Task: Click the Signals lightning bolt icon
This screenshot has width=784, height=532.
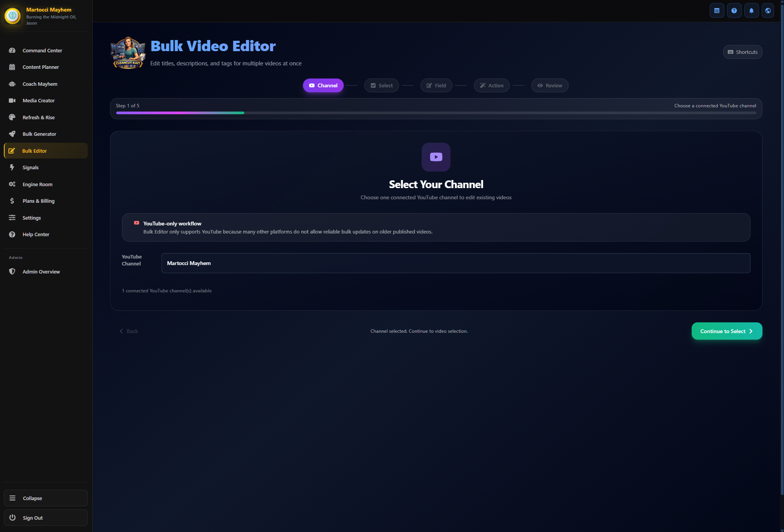Action: click(x=12, y=167)
